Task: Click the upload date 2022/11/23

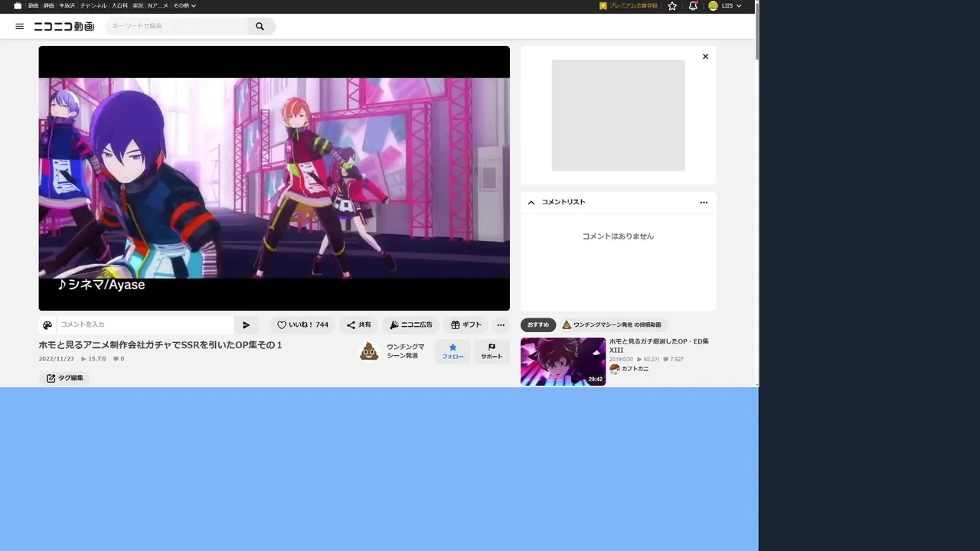Action: (x=57, y=359)
